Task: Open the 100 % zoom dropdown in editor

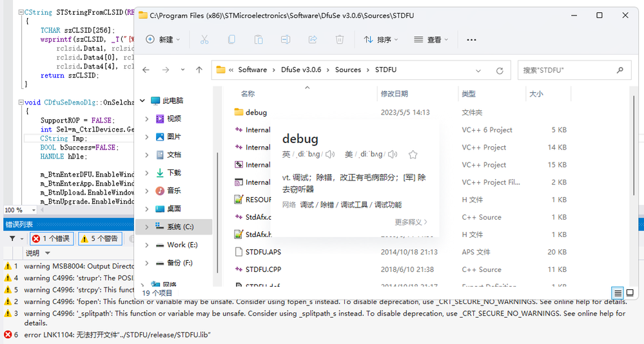Action: (34, 210)
